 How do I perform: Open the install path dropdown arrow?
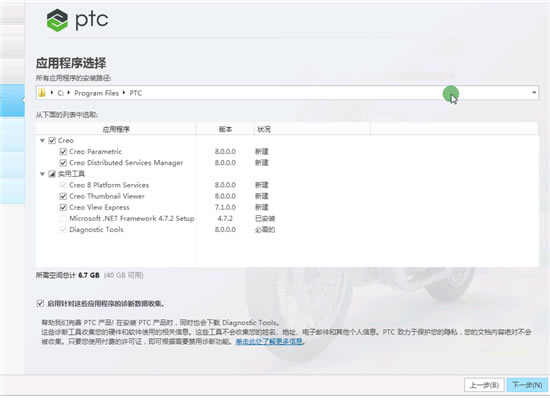[534, 93]
